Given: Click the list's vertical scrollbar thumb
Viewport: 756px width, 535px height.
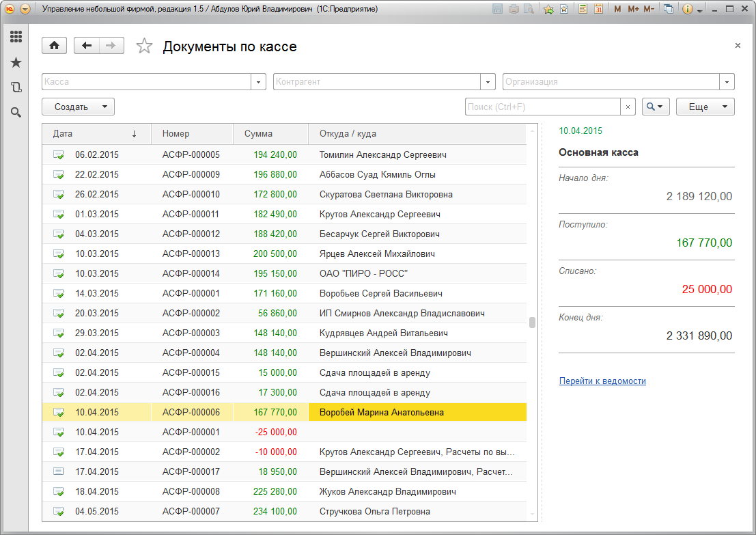Looking at the screenshot, I should coord(532,323).
